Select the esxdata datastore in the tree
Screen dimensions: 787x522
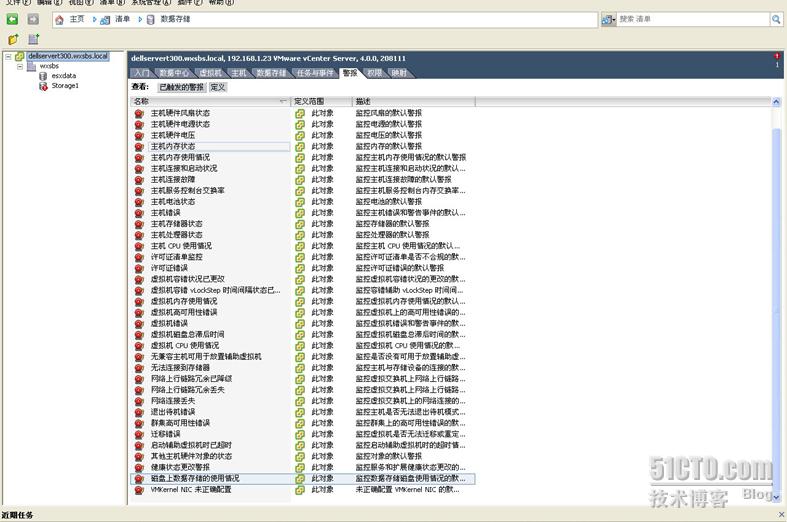click(64, 76)
